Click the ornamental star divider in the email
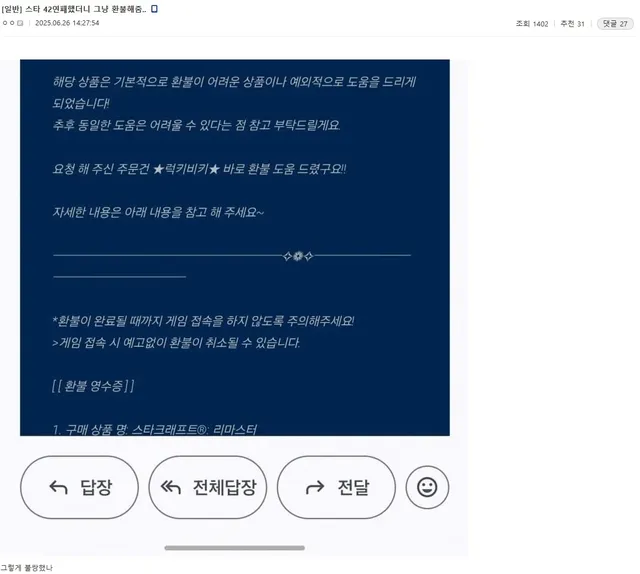Screen dimensions: 640x574 tap(298, 256)
